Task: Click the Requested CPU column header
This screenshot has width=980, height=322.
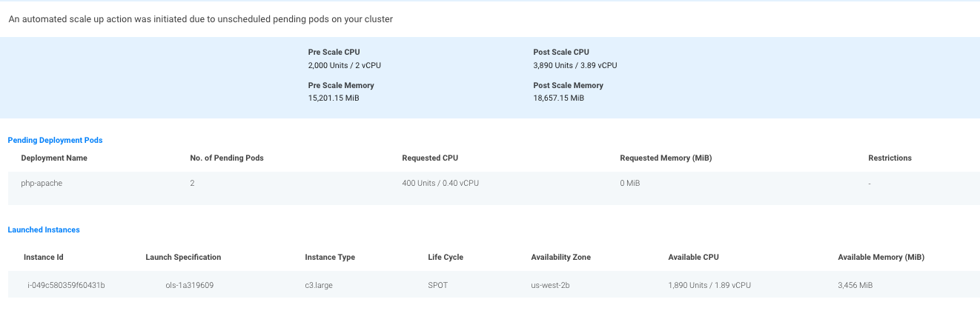Action: pyautogui.click(x=430, y=158)
